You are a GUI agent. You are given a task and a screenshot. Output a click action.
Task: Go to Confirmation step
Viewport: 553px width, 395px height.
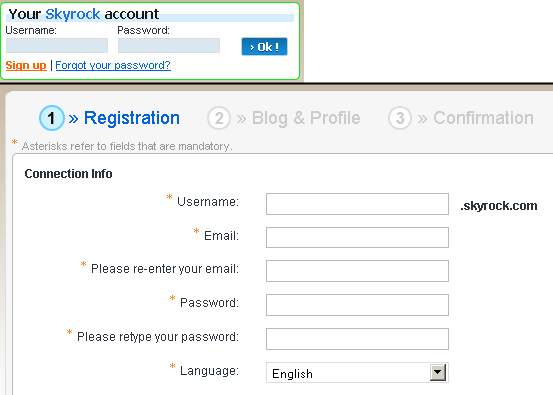(483, 118)
